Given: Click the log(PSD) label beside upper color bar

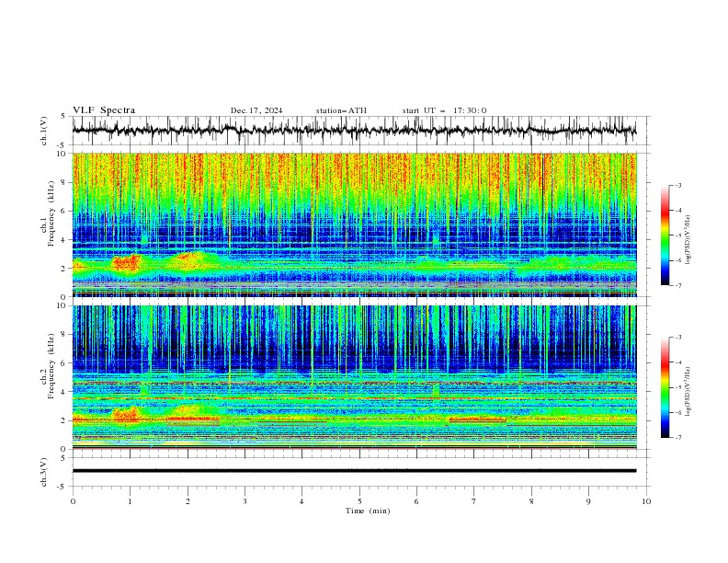Looking at the screenshot, I should tap(688, 240).
